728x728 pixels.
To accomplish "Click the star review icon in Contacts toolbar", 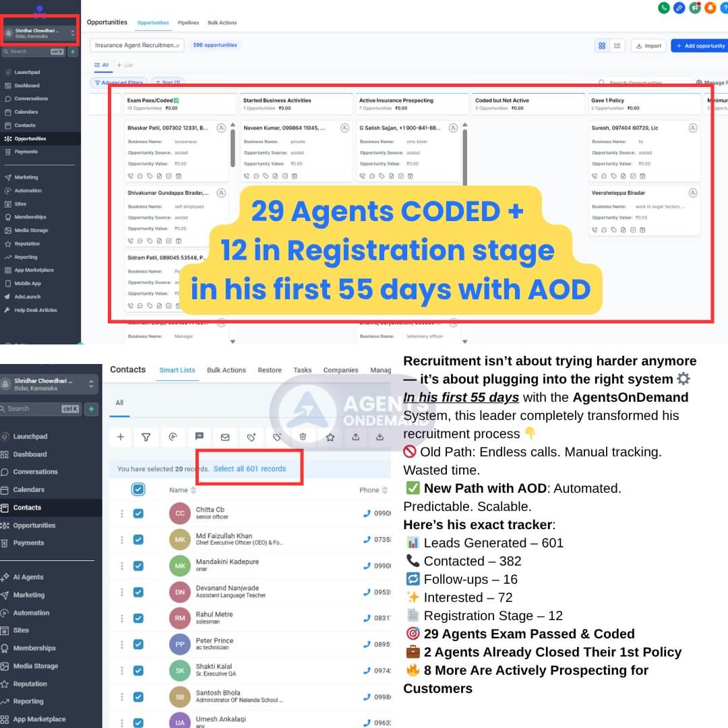I will [x=330, y=437].
